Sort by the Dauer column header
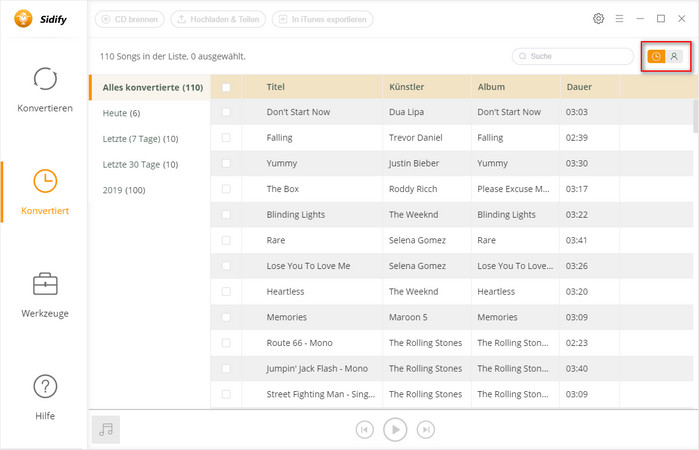The width and height of the screenshot is (699, 450). point(579,87)
